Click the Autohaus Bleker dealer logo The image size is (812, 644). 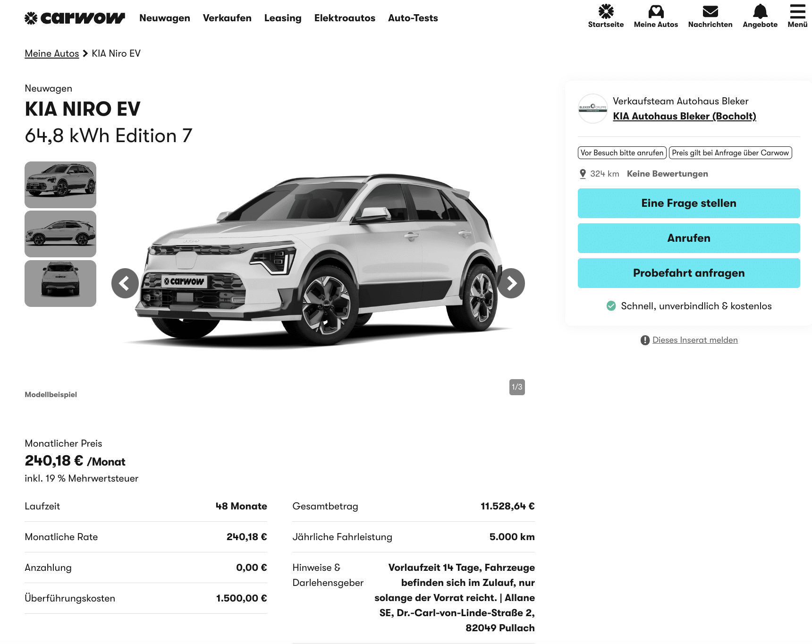click(592, 109)
